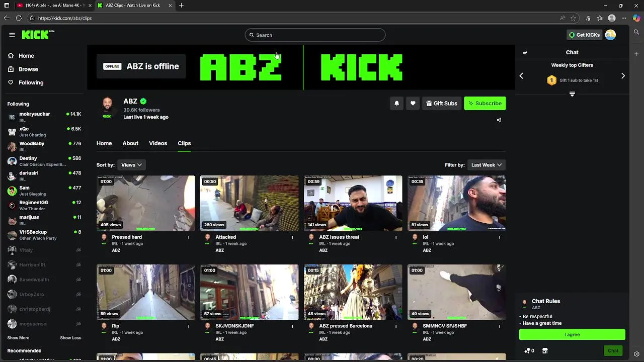
Task: Show previous weekly top gifter
Action: [x=521, y=76]
